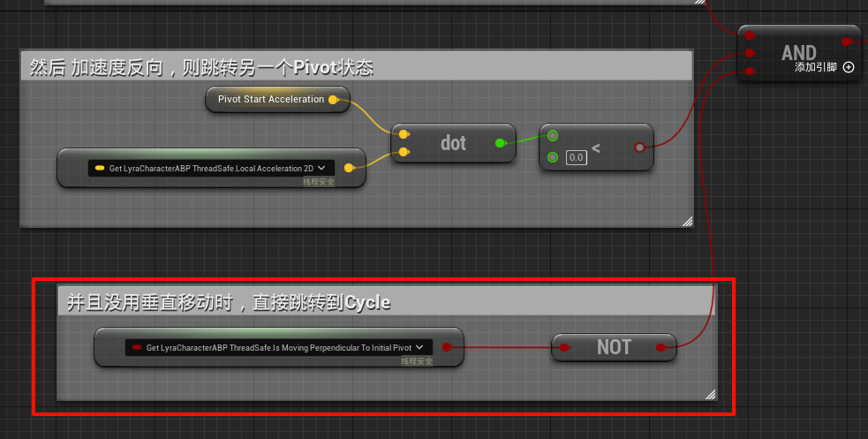868x439 pixels.
Task: Click the less-than node's top input pin
Action: (553, 136)
